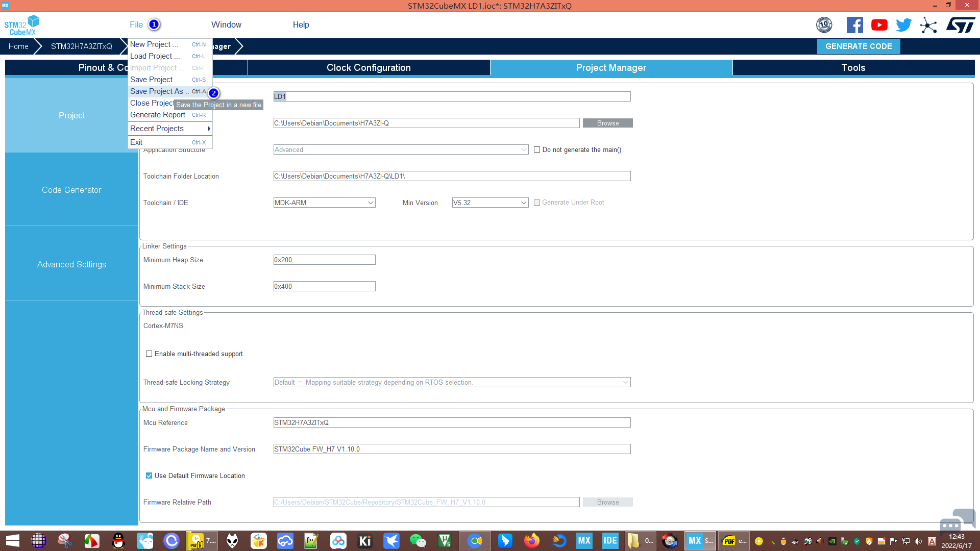Image resolution: width=980 pixels, height=551 pixels.
Task: Choose 'Close Project' from File menu
Action: click(151, 103)
